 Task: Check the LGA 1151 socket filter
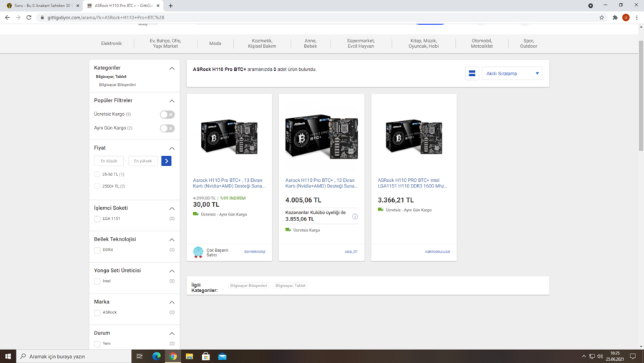(x=97, y=218)
